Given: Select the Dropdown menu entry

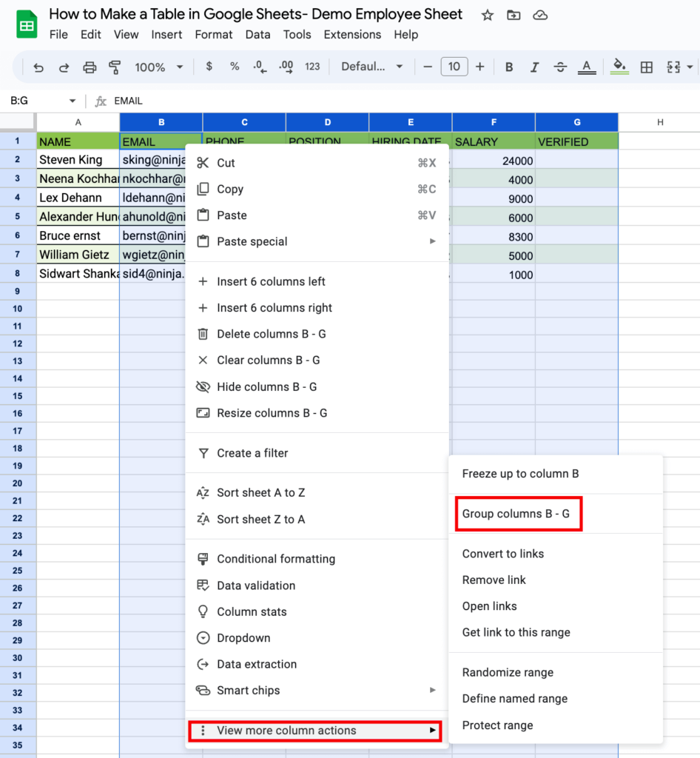Looking at the screenshot, I should tap(317, 638).
